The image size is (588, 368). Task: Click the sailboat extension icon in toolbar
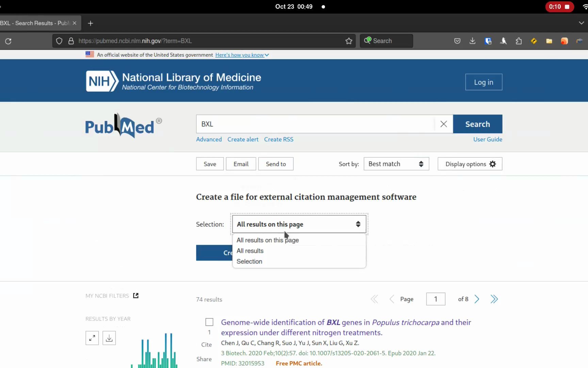503,41
